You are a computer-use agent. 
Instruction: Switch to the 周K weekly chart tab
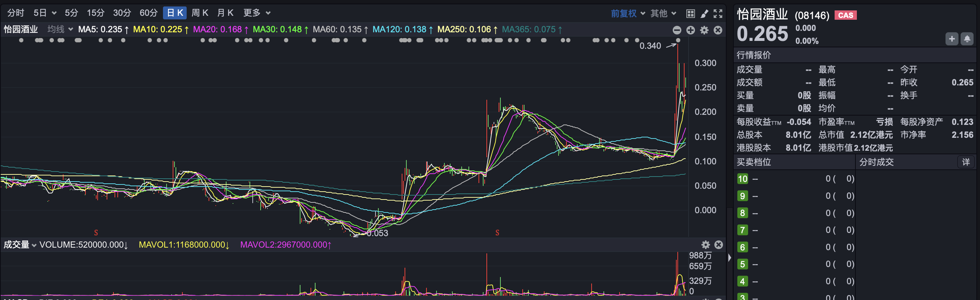200,13
